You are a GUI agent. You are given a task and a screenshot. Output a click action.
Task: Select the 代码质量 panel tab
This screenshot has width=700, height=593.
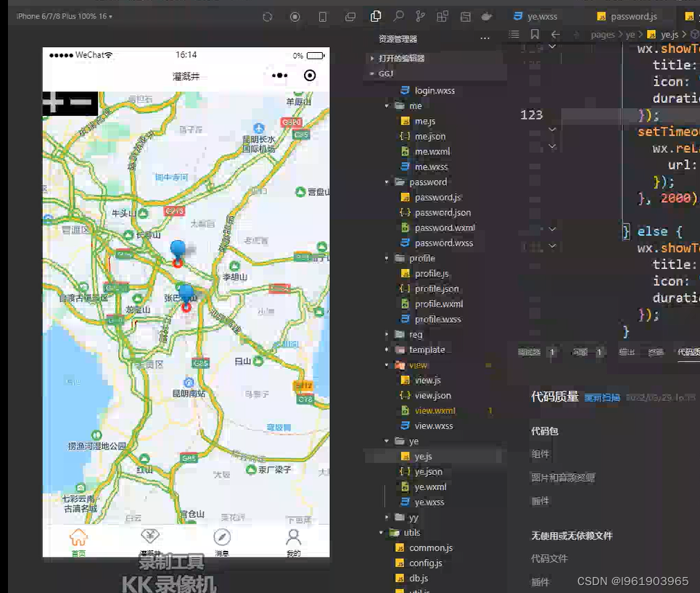688,352
